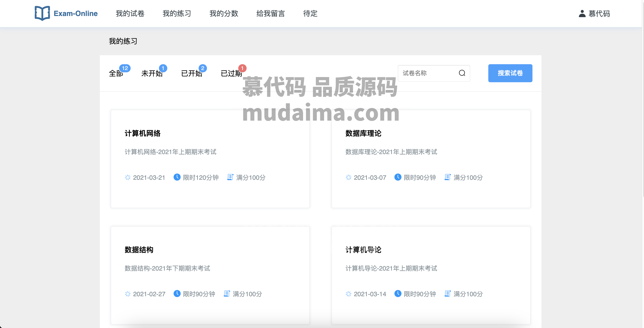The image size is (644, 328).
Task: Click date text 2021-03-14
Action: pos(370,294)
